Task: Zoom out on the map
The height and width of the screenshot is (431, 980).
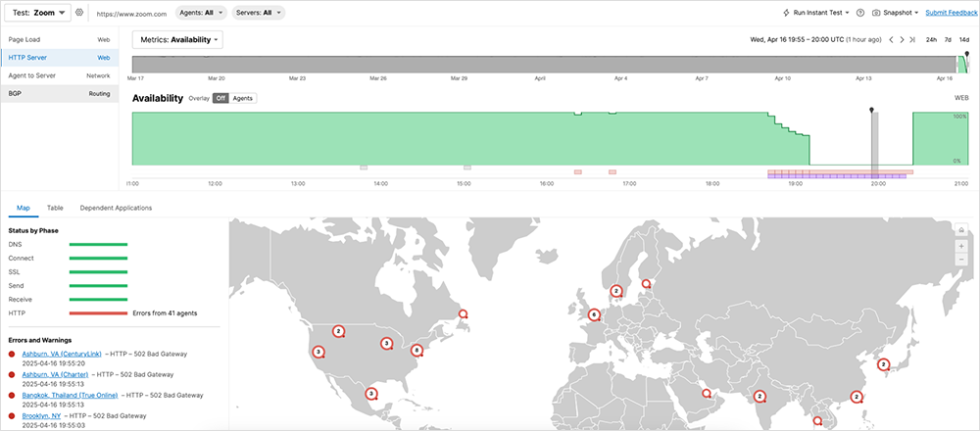Action: point(961,260)
